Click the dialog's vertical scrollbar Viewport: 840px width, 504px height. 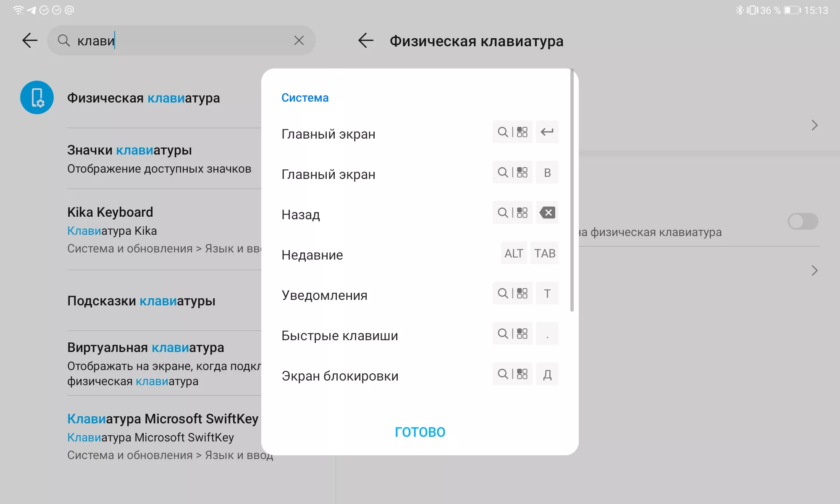(572, 190)
